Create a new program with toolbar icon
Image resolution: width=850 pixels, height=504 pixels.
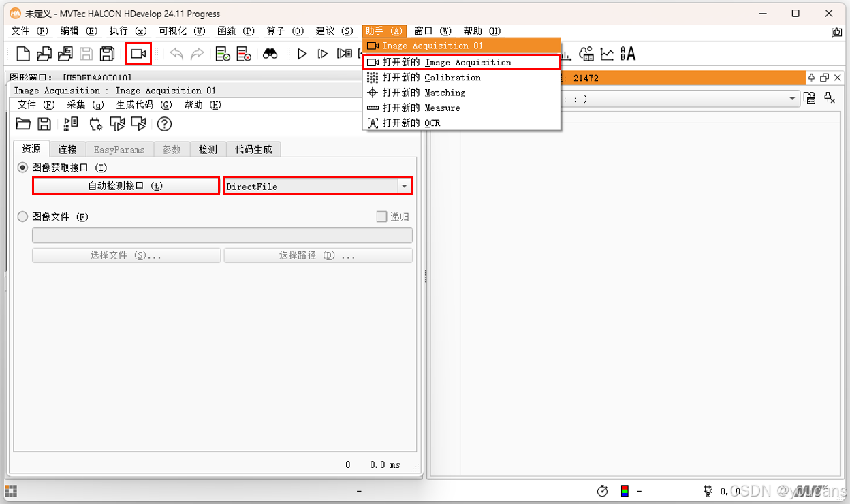[23, 54]
